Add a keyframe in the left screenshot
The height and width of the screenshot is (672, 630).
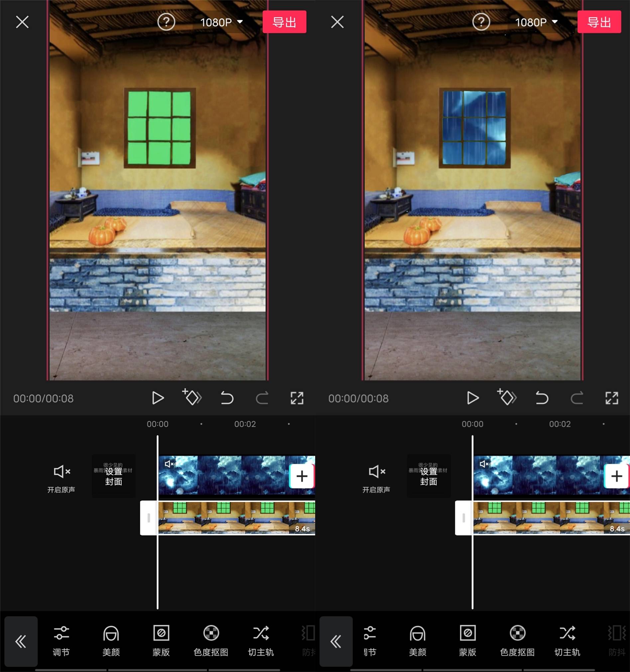coord(192,397)
